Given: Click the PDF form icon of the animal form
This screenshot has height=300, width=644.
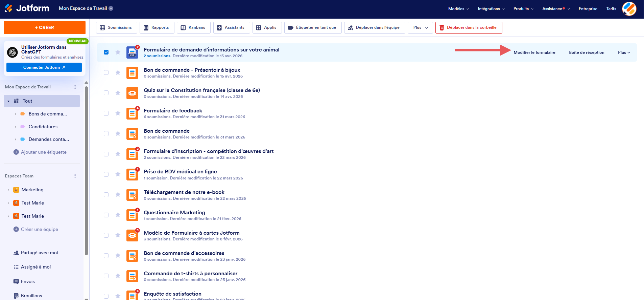Looking at the screenshot, I should (132, 52).
